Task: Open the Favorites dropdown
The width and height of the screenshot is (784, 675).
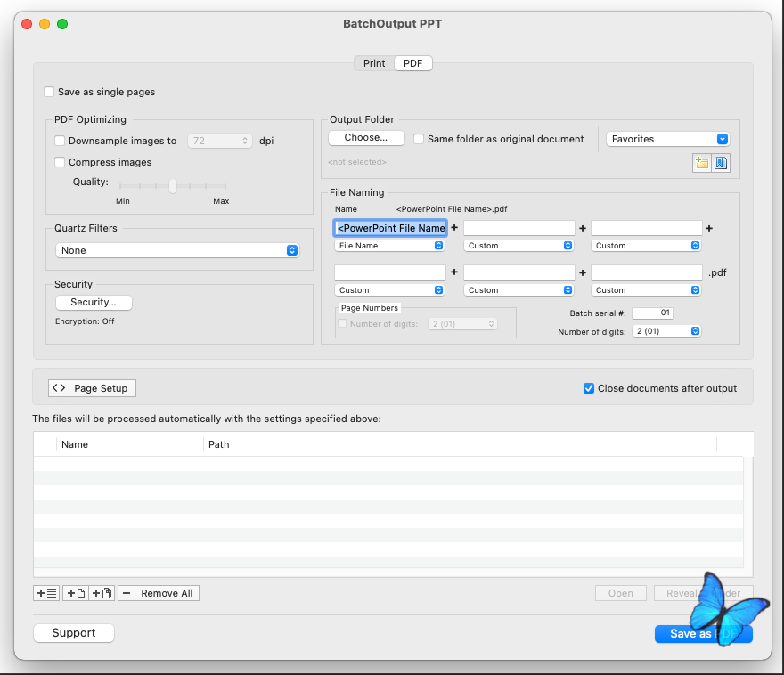Action: pyautogui.click(x=667, y=139)
